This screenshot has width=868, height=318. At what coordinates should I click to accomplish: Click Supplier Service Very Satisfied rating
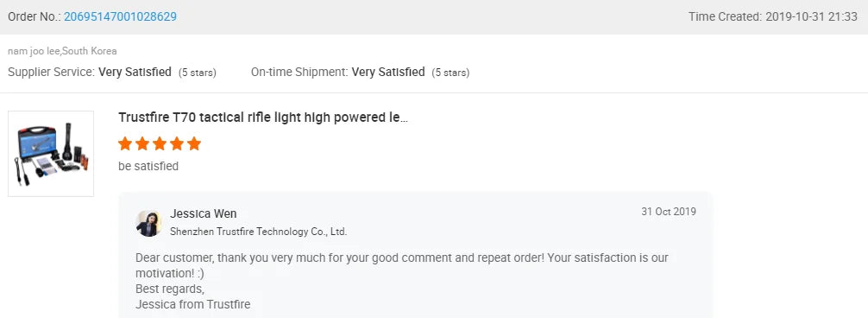[x=135, y=72]
